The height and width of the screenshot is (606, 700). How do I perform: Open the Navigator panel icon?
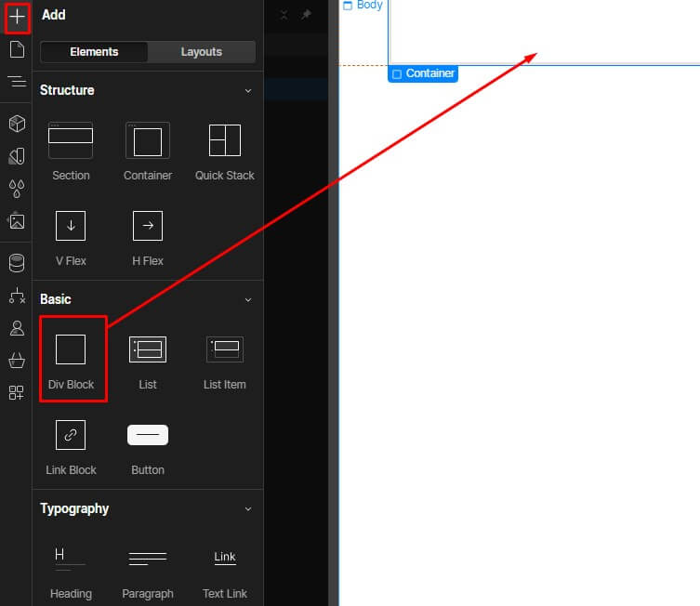point(17,82)
